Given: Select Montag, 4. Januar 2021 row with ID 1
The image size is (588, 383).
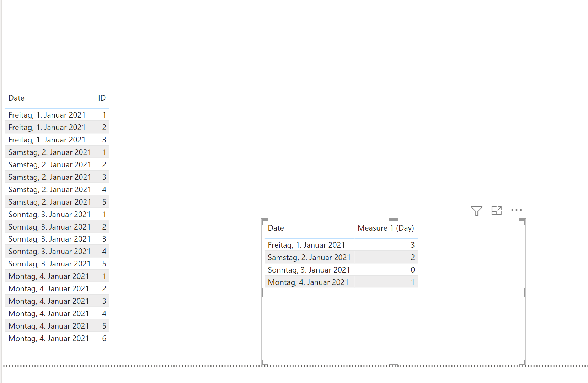Looking at the screenshot, I should (x=57, y=276).
